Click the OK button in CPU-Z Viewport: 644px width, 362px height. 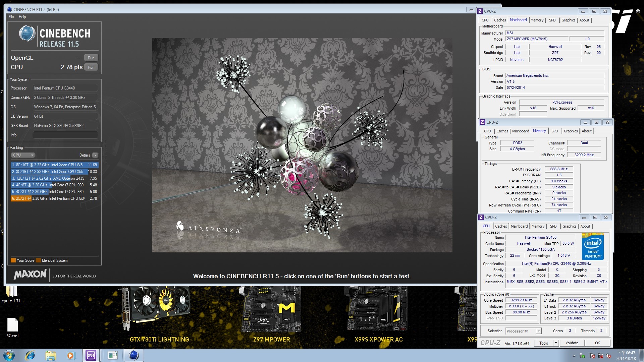pos(597,343)
